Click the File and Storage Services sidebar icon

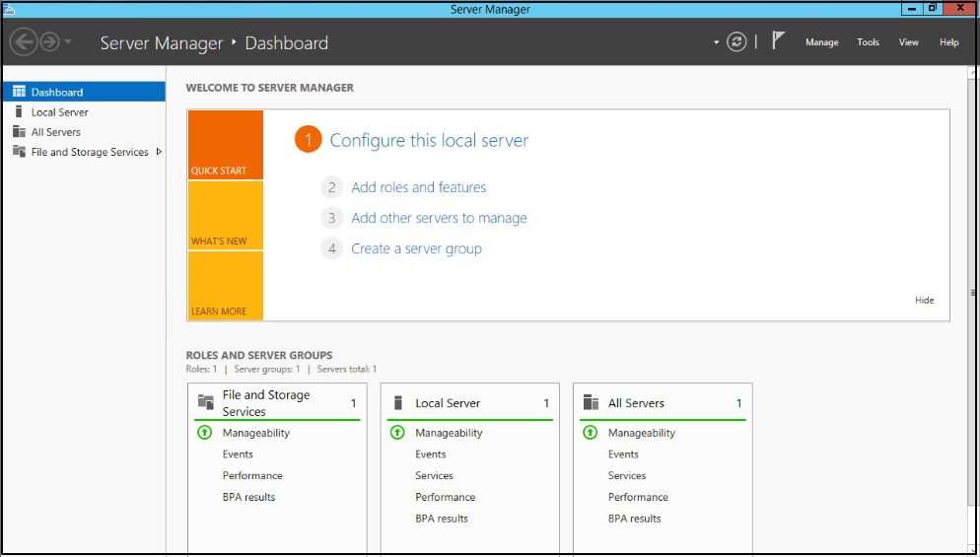coord(20,152)
